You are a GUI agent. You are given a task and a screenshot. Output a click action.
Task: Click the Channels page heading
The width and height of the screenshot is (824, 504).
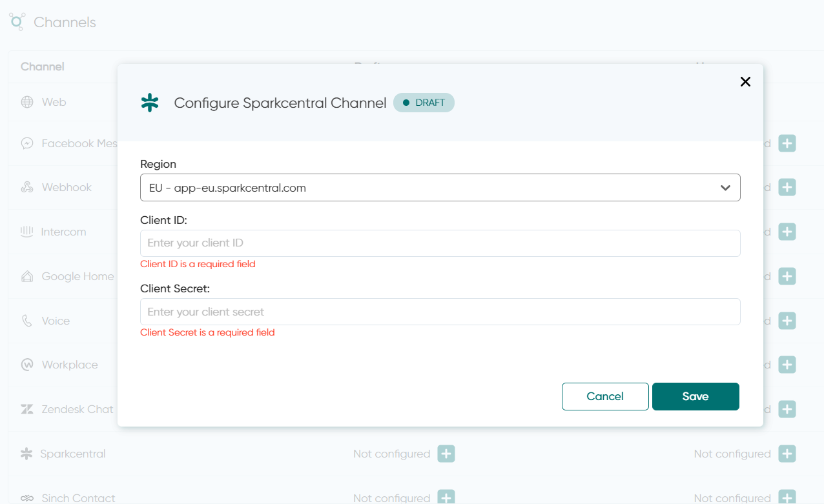point(65,22)
